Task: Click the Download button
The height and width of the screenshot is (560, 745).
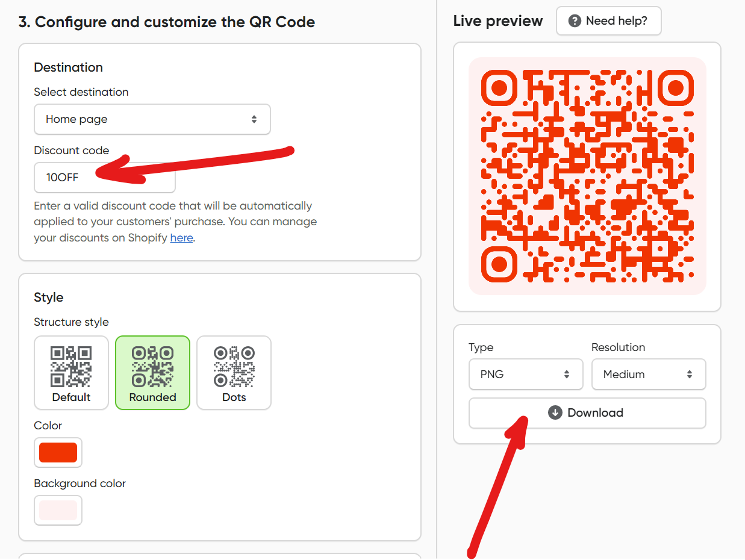Action: pyautogui.click(x=587, y=413)
